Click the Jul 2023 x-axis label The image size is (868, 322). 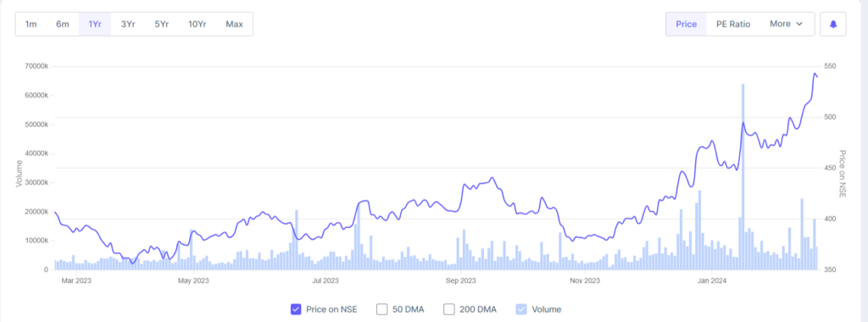click(x=325, y=280)
